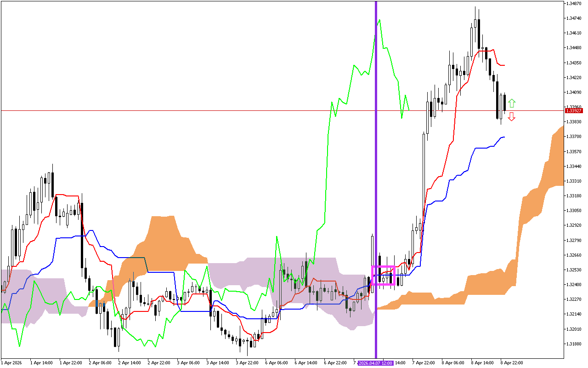Click the red horizontal price line

(x=184, y=110)
